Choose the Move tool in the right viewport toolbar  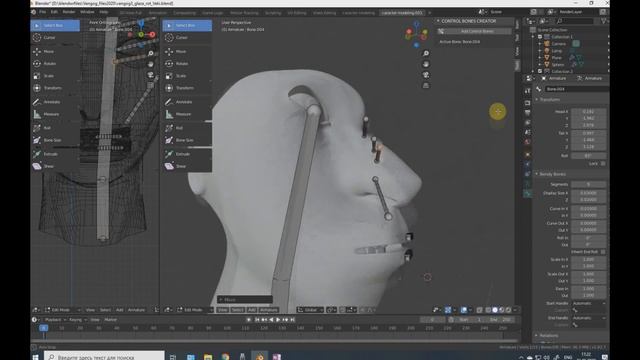[187, 51]
